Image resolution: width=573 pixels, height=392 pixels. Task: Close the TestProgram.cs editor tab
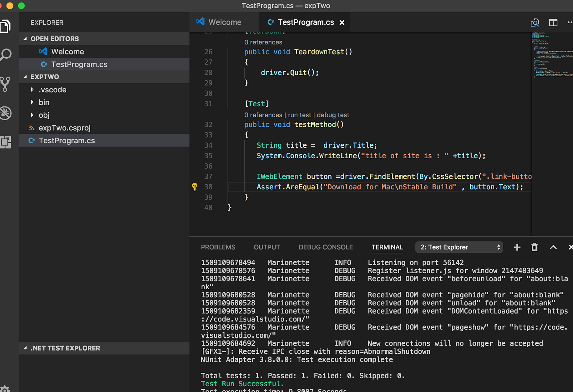342,23
